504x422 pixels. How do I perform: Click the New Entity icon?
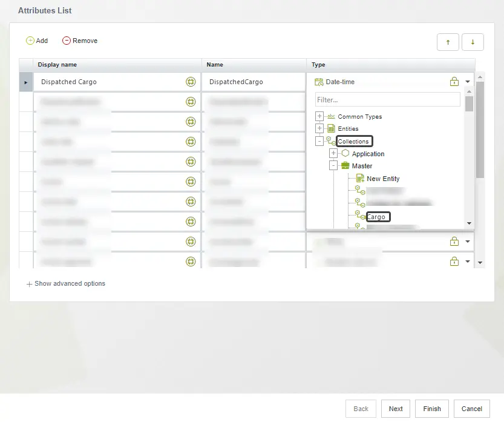click(360, 178)
